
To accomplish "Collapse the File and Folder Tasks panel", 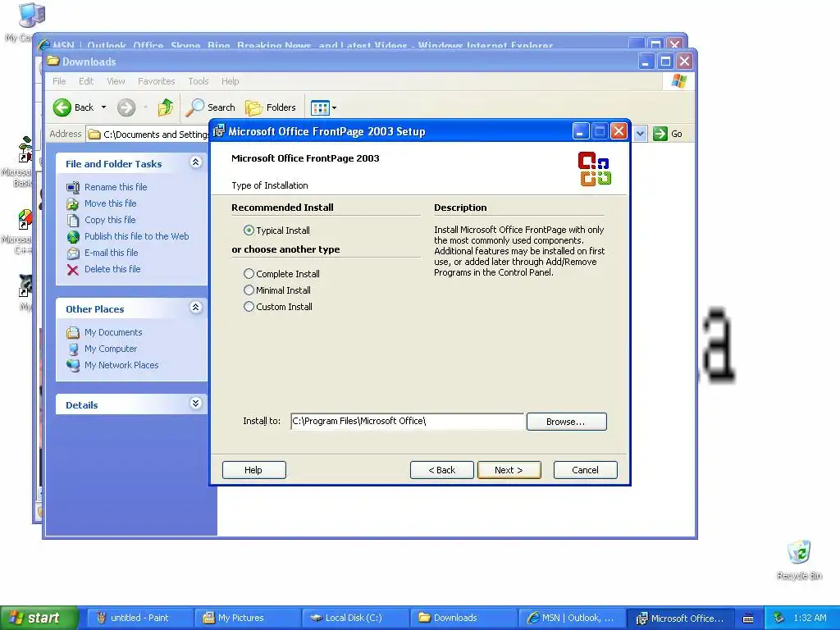I will click(x=196, y=162).
